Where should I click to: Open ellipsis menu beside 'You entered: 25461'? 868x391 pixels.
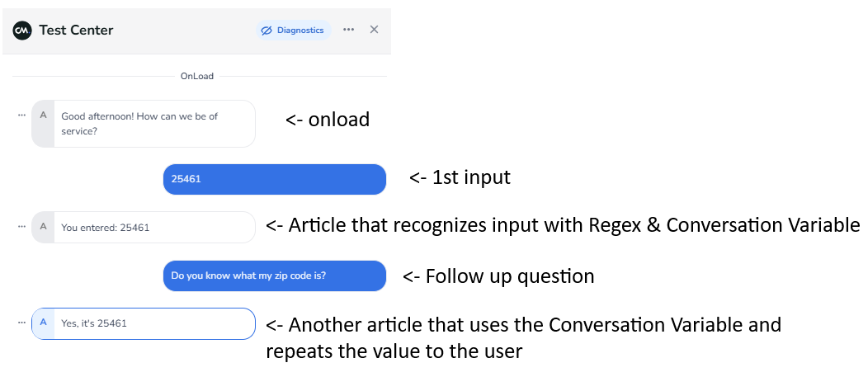21,225
